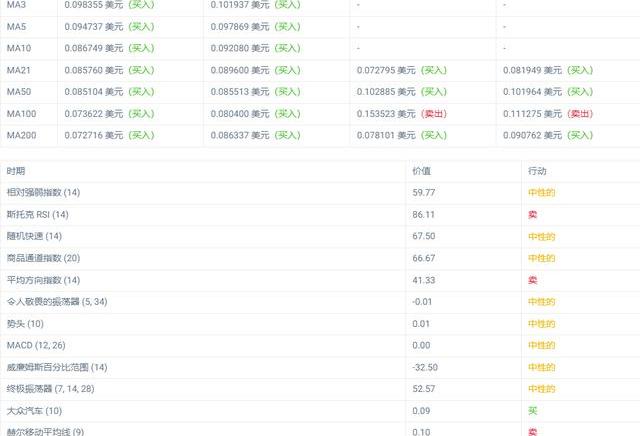Click the 时期 column header
The height and width of the screenshot is (436, 640).
[16, 171]
